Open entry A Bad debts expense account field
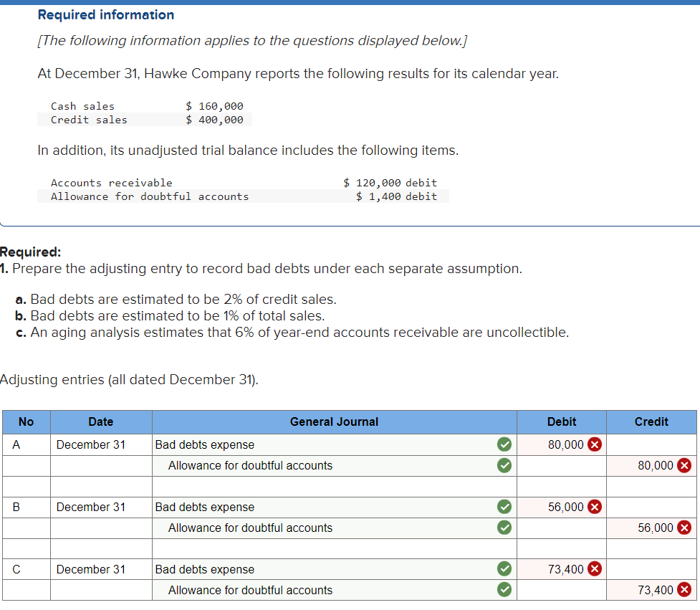This screenshot has height=610, width=700. (x=335, y=444)
